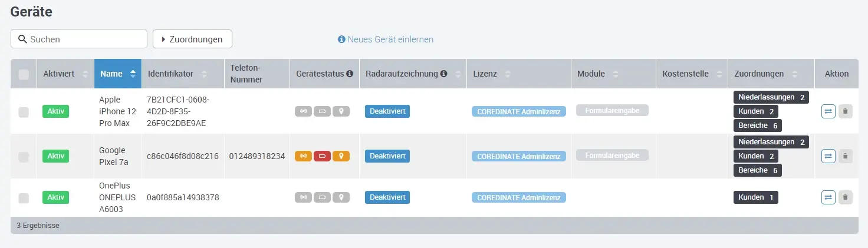Sort by the Kostenstelle column
Image resolution: width=868 pixels, height=248 pixels.
(x=692, y=74)
